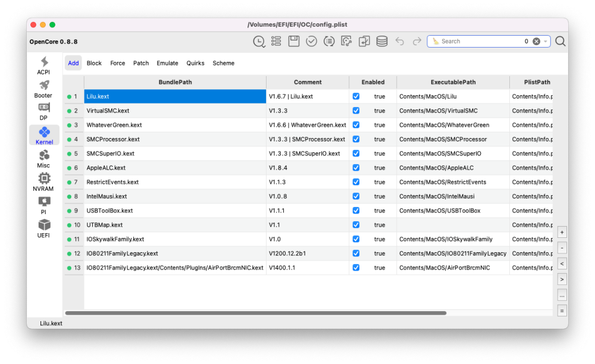Toggle Enabled checkbox for WhateverGreen.kext
595x364 pixels.
[356, 125]
